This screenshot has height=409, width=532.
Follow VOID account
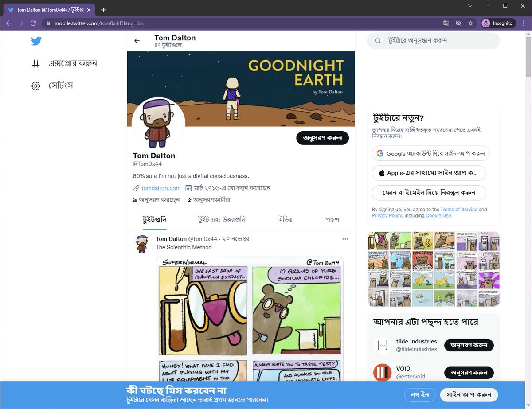click(x=469, y=373)
